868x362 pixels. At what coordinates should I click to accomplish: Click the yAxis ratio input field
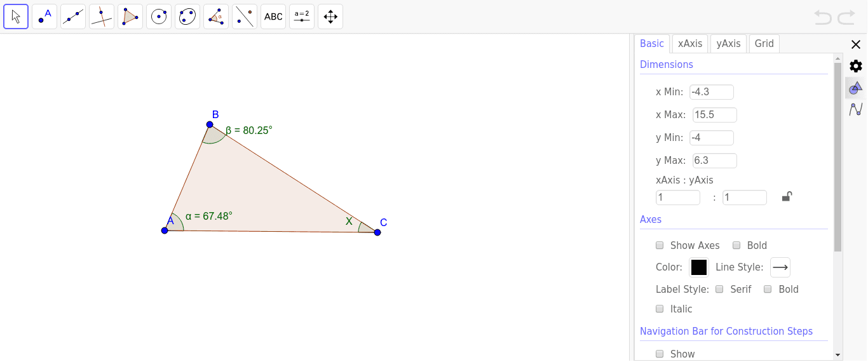(x=745, y=198)
